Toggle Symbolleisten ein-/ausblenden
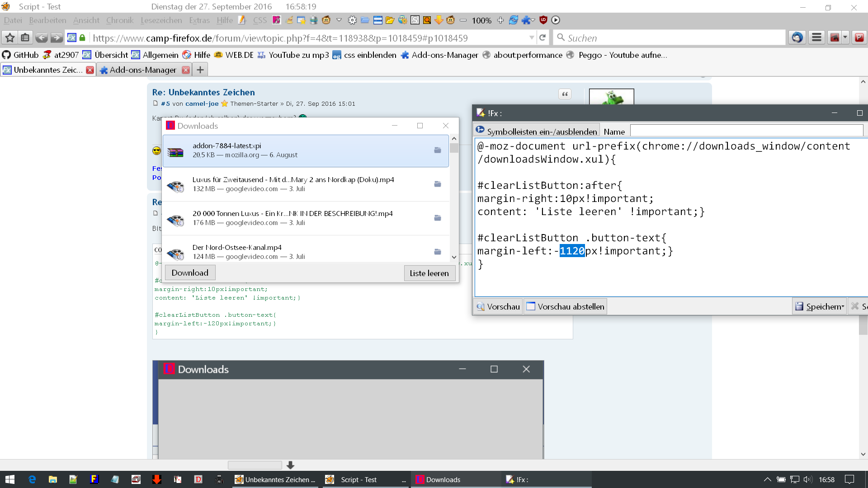This screenshot has width=868, height=488. [x=537, y=131]
